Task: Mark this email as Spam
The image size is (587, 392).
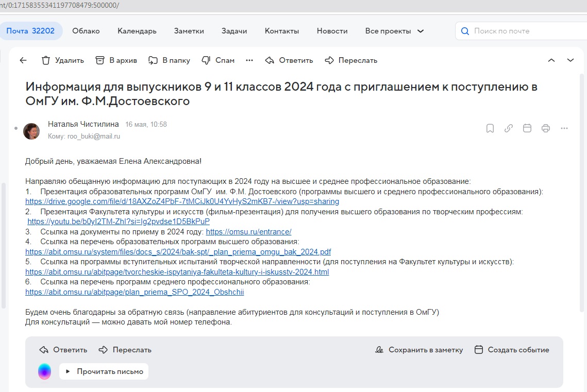Action: pos(218,60)
